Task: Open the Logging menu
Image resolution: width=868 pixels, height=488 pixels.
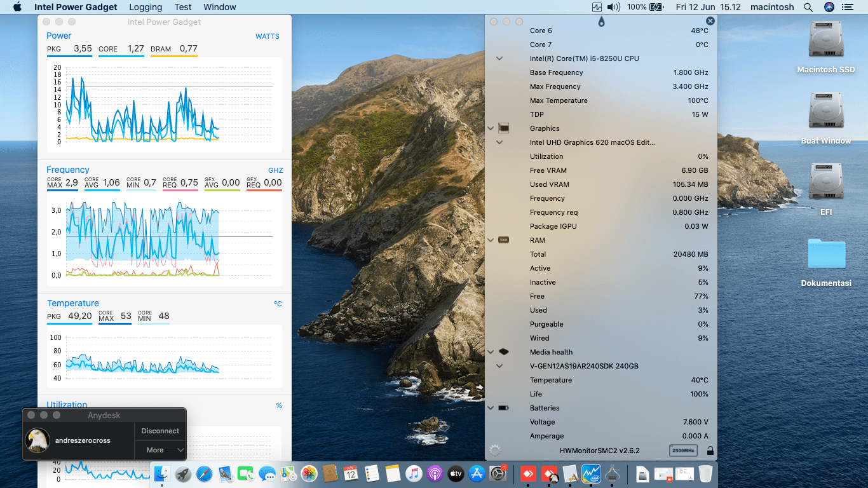Action: (x=146, y=7)
